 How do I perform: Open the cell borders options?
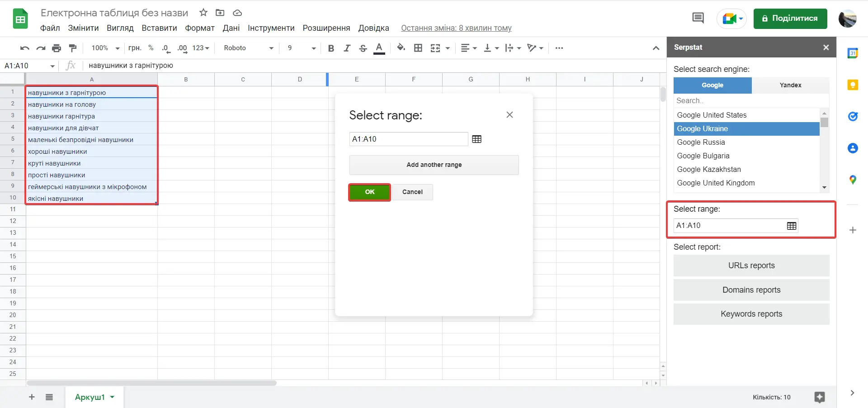click(x=418, y=48)
